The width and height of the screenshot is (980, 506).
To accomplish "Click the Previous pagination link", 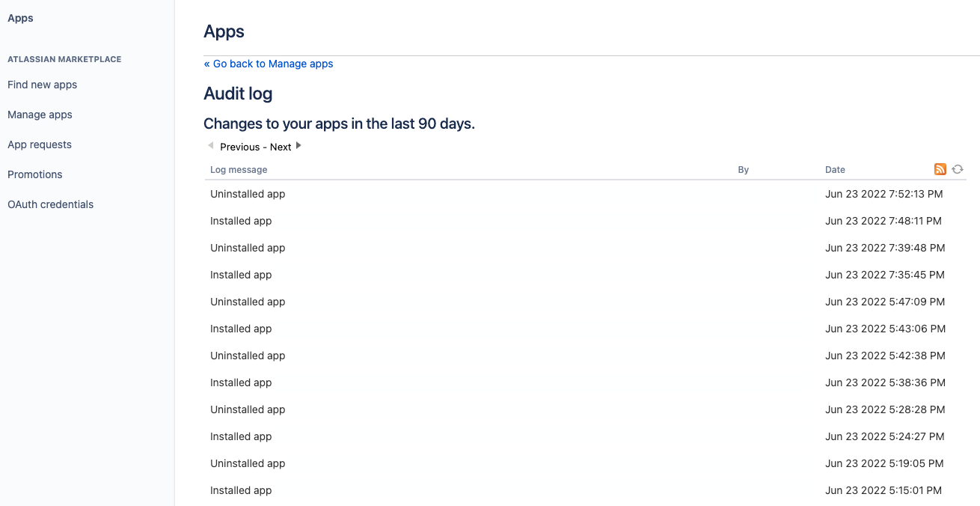I will [x=239, y=147].
